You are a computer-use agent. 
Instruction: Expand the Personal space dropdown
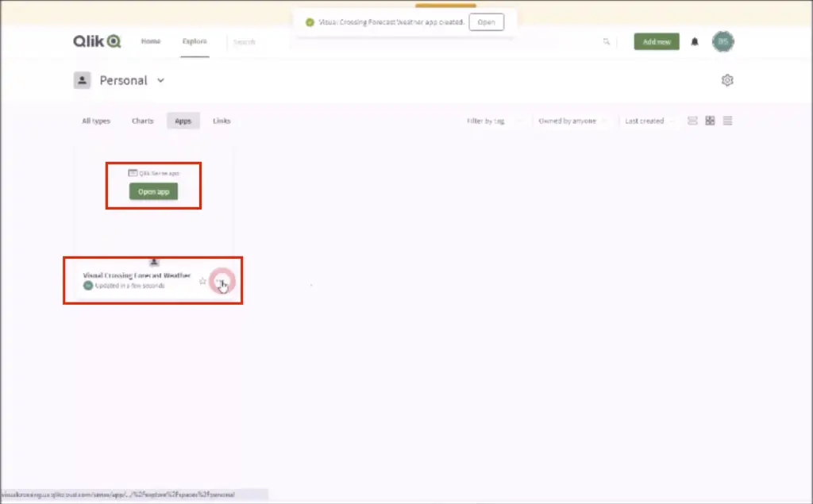point(160,80)
